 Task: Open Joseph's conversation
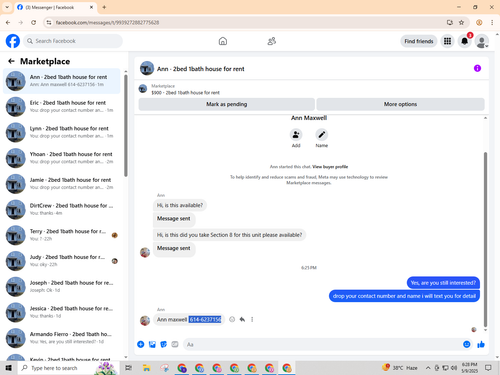pyautogui.click(x=62, y=286)
